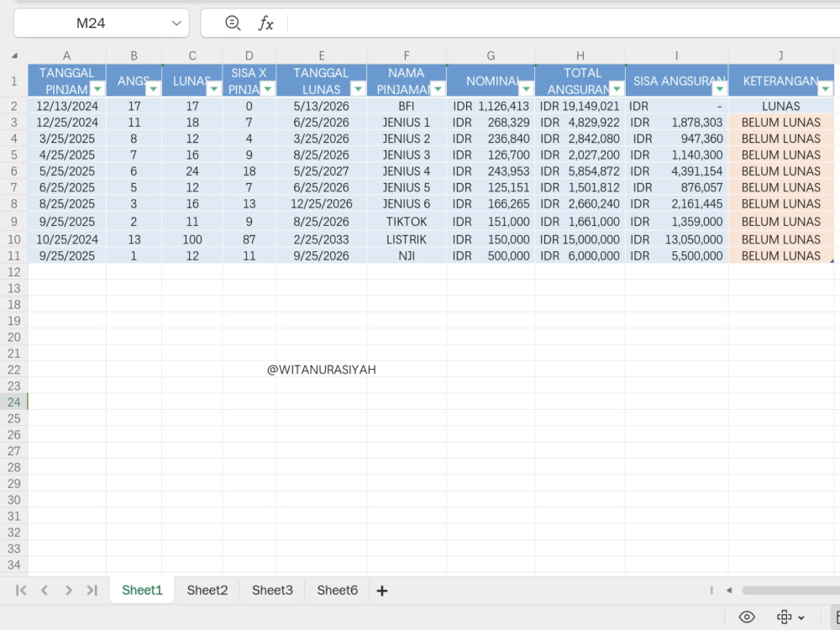
Task: Click the 5,500,000 remaining cell
Action: tap(676, 255)
